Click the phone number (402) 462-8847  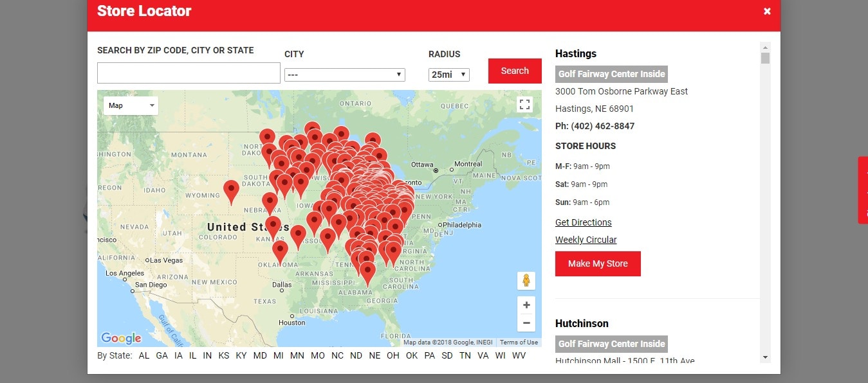[x=603, y=126]
